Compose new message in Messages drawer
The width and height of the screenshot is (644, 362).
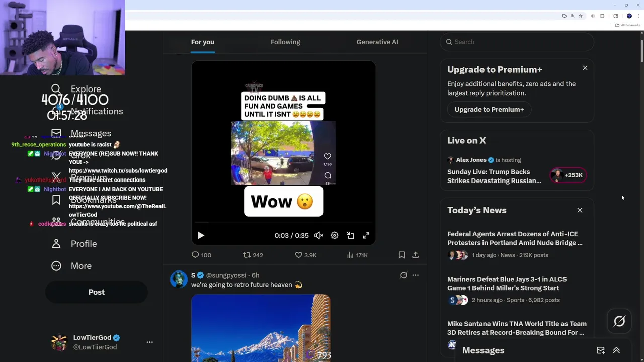601,350
